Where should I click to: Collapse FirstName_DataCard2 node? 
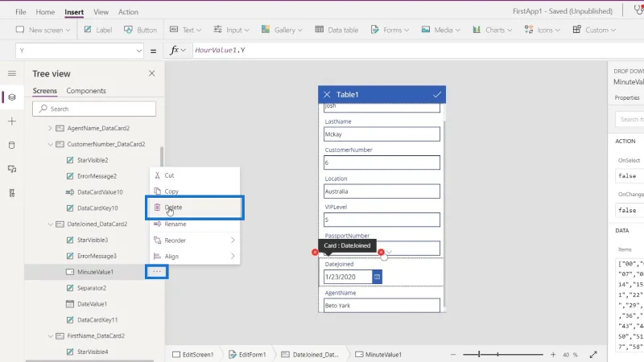click(50, 335)
